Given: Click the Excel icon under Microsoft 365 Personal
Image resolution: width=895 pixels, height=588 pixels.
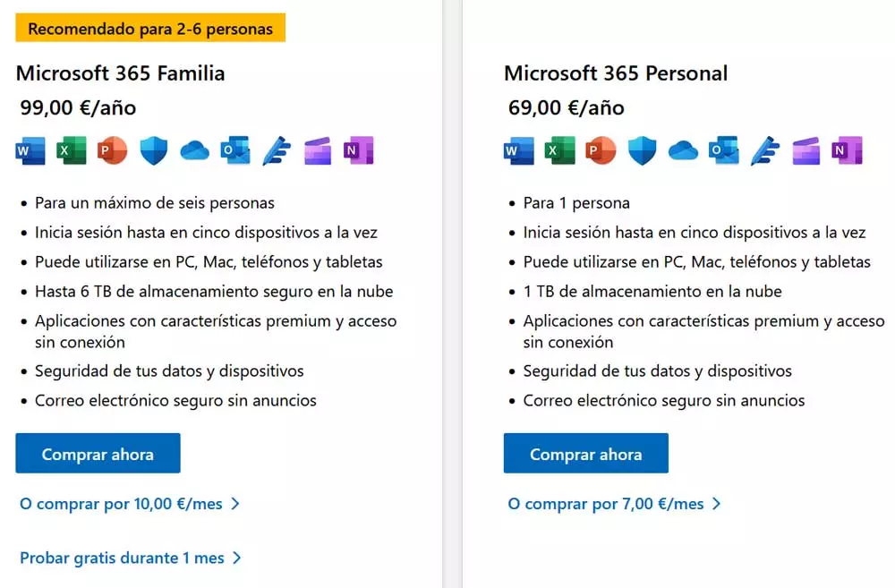Looking at the screenshot, I should click(560, 150).
